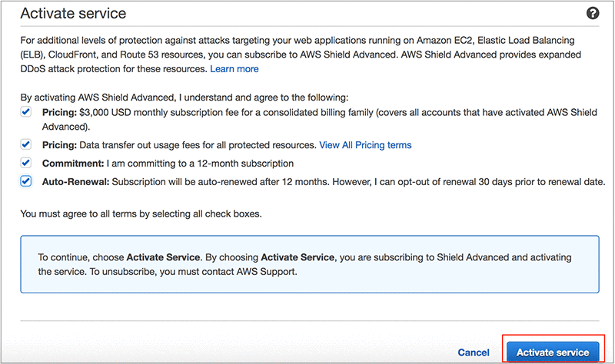Click the bold Commitment: label
The image size is (615, 364).
(73, 164)
